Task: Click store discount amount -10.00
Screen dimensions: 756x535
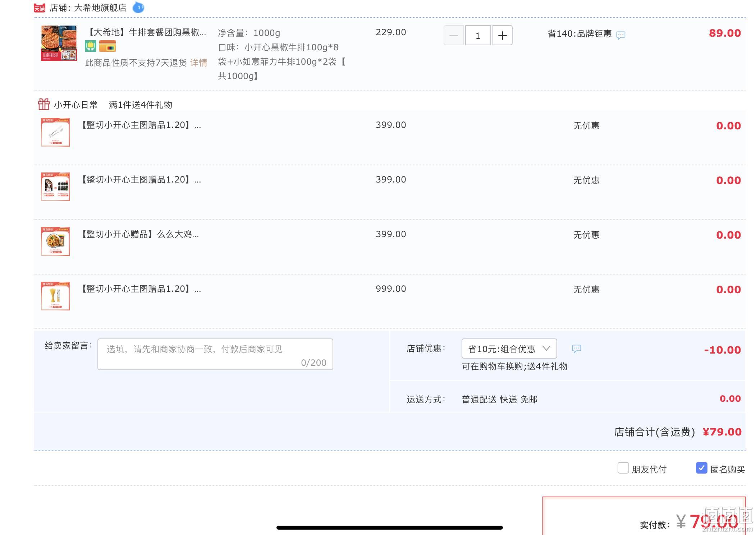Action: click(x=722, y=350)
